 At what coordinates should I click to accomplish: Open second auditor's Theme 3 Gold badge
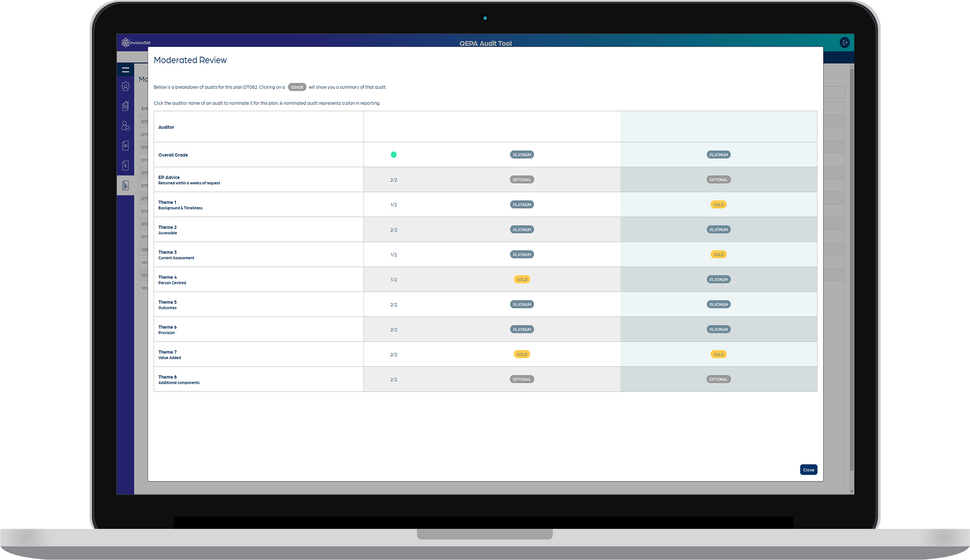coord(718,255)
